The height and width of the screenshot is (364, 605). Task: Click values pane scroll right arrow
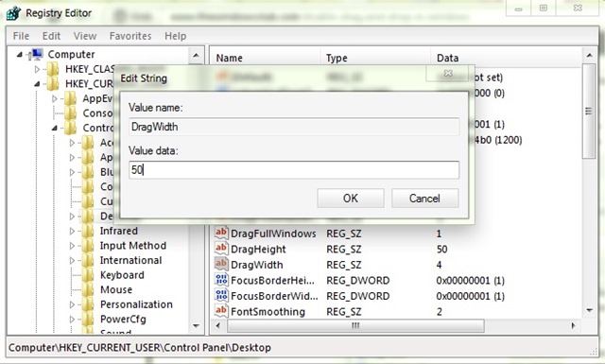click(x=574, y=326)
